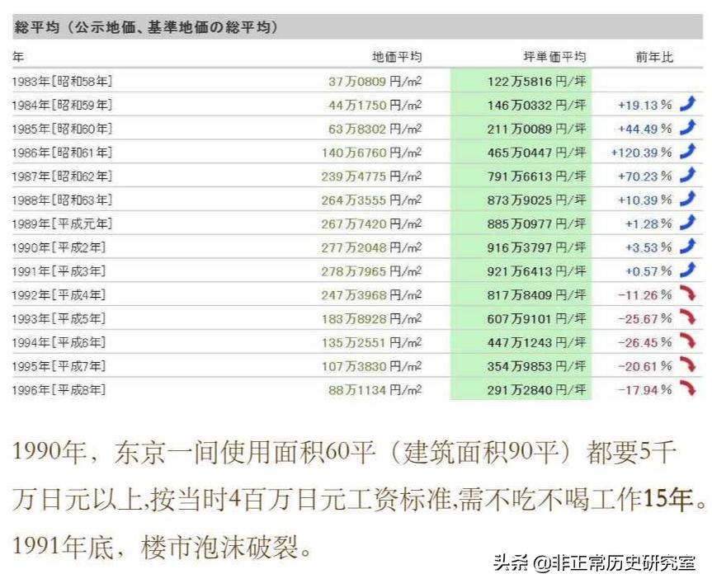Click the value 37万0809円/m2
Viewport: 712px width, 588px height.
tap(375, 82)
